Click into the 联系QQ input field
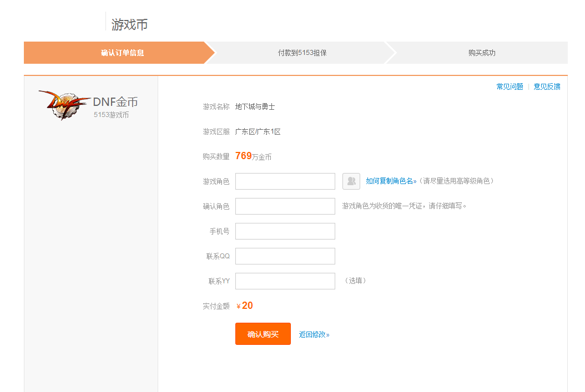 coord(285,256)
